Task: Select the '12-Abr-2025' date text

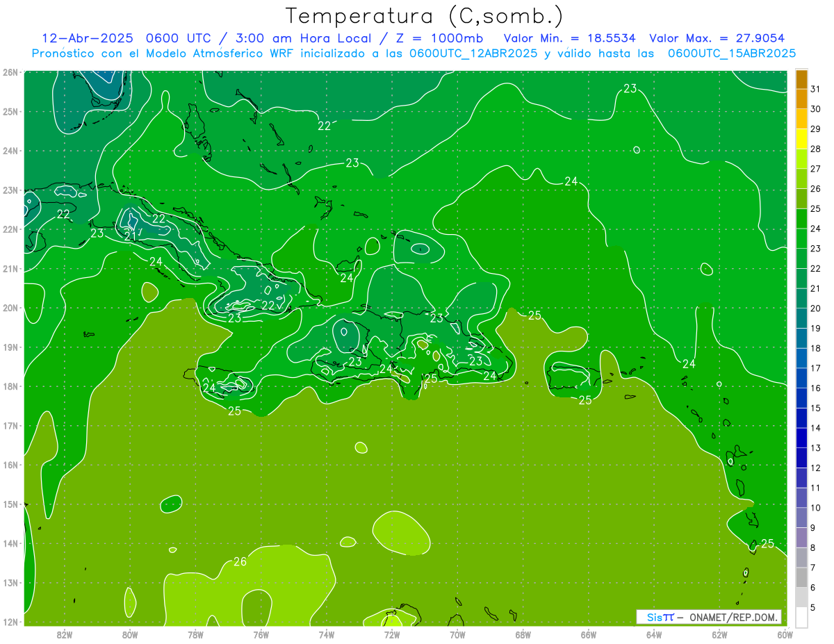Action: pos(87,38)
